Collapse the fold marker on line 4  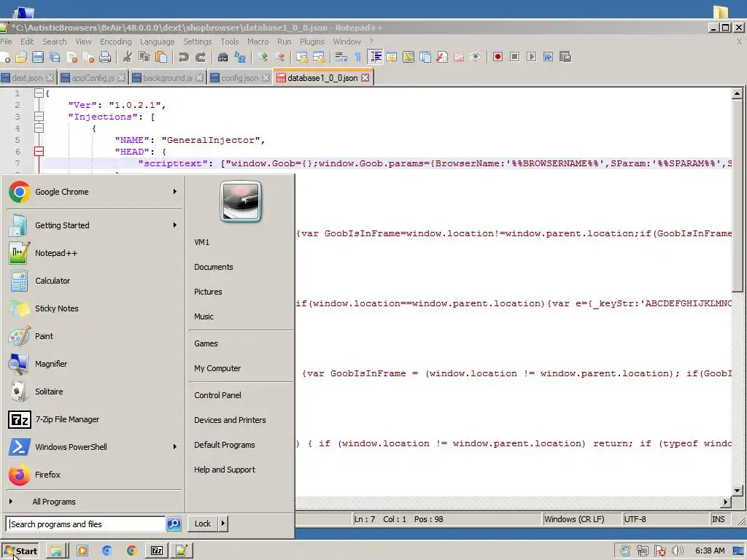tap(39, 128)
